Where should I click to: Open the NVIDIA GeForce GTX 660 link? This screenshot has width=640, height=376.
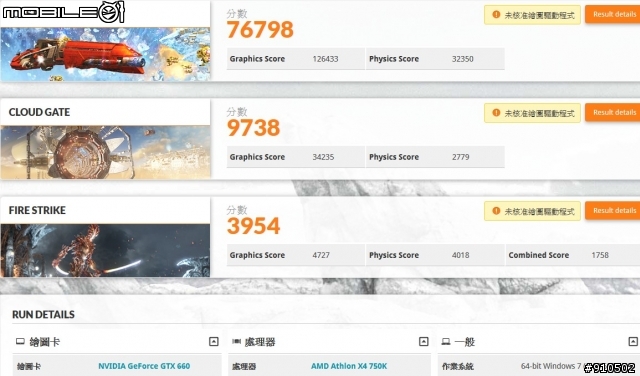point(144,366)
